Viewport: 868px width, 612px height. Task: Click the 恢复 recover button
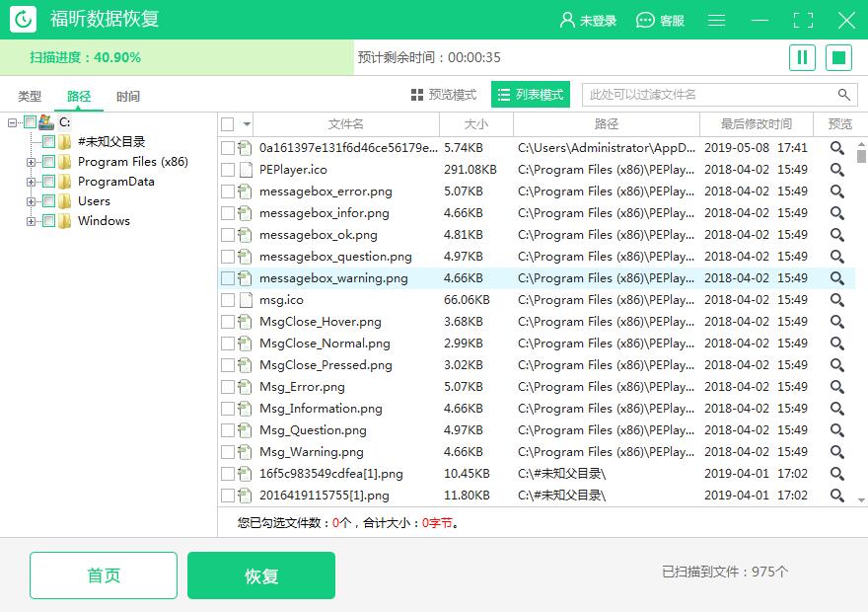260,575
